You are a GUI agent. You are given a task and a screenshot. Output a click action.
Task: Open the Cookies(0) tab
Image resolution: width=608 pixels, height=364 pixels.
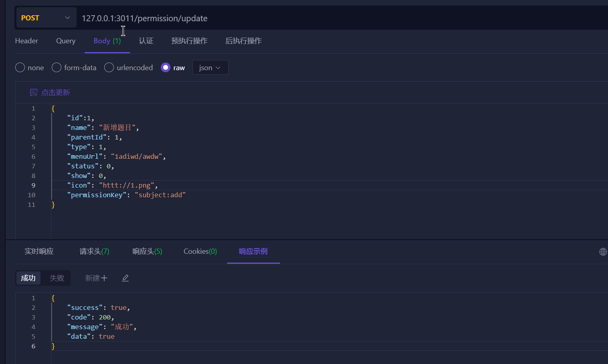click(200, 251)
